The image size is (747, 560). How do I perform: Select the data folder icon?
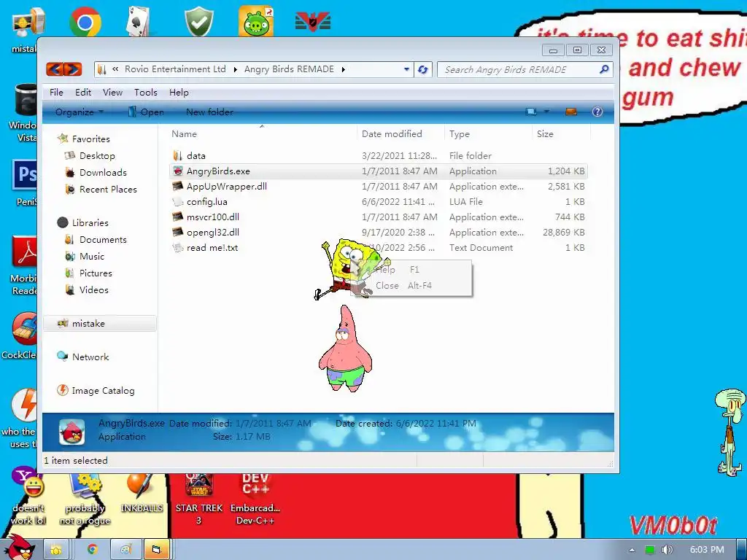[178, 156]
